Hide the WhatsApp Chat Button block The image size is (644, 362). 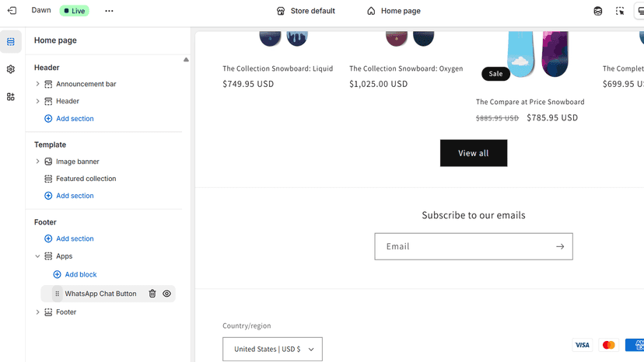(x=166, y=294)
